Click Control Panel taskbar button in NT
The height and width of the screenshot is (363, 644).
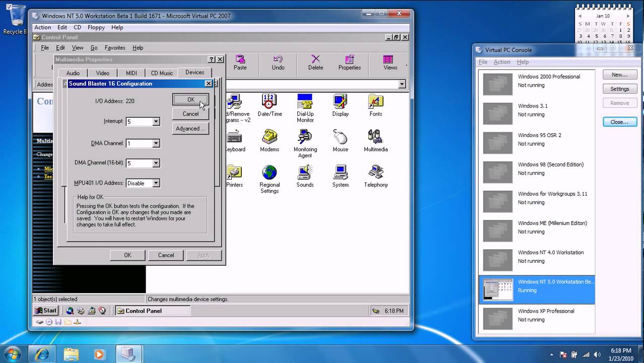pyautogui.click(x=153, y=311)
